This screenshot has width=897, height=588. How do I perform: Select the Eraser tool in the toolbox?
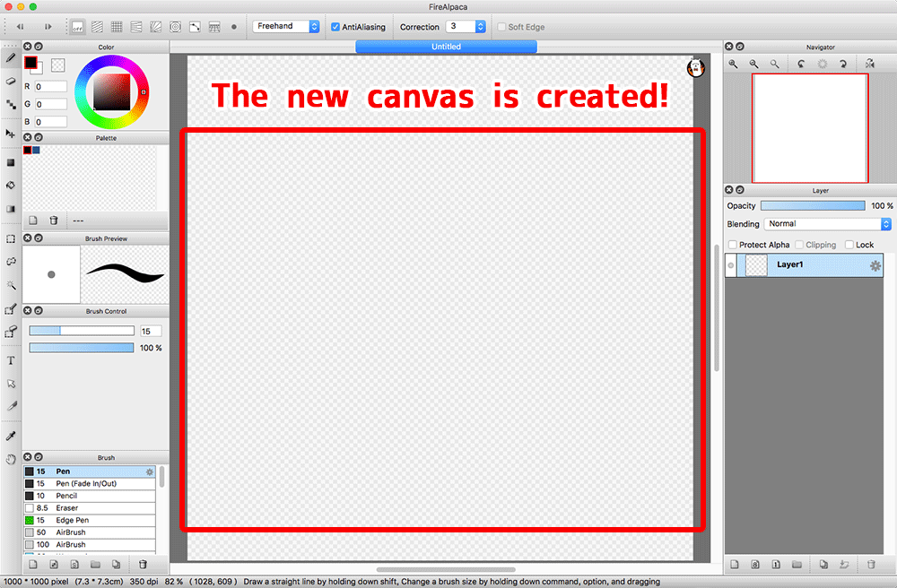(x=11, y=81)
